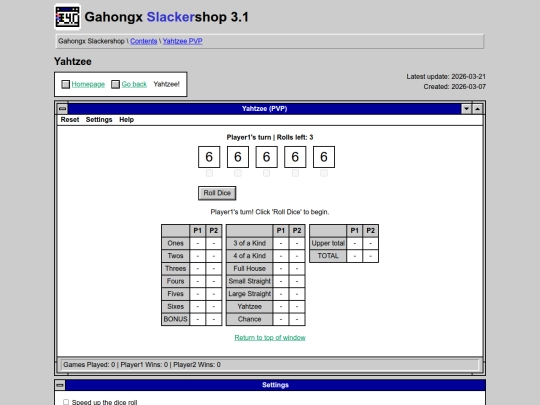540x405 pixels.
Task: Toggle the hold checkbox under the fourth die
Action: (295, 173)
